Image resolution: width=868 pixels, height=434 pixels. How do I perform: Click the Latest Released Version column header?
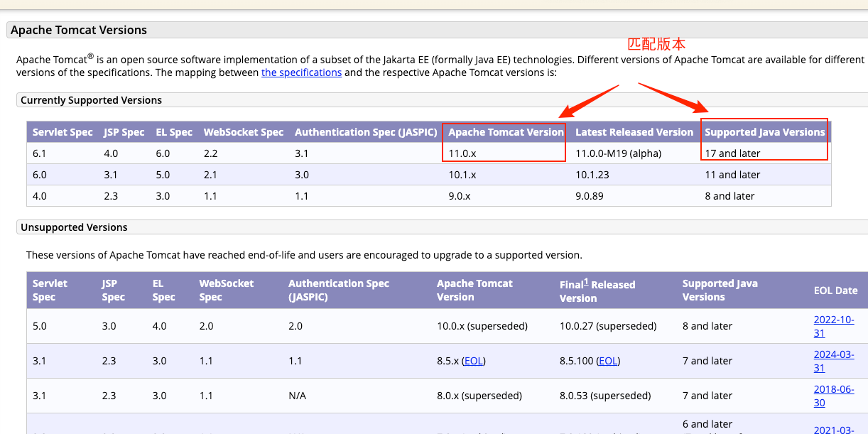634,132
